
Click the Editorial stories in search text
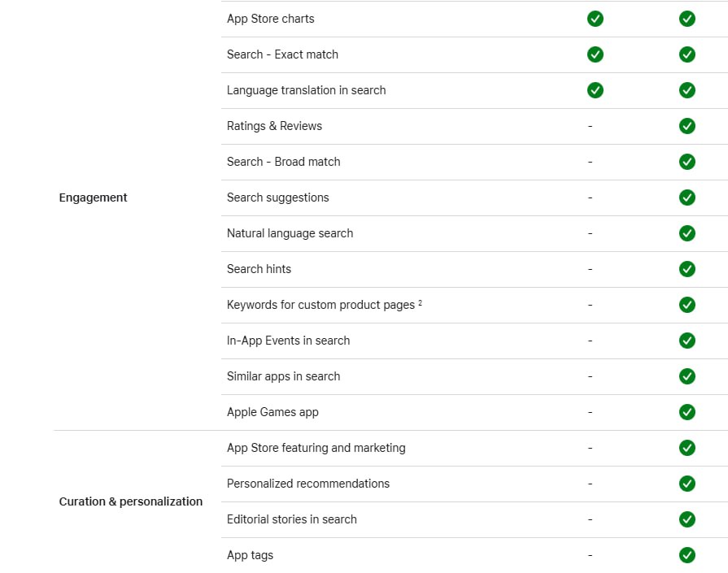point(291,519)
